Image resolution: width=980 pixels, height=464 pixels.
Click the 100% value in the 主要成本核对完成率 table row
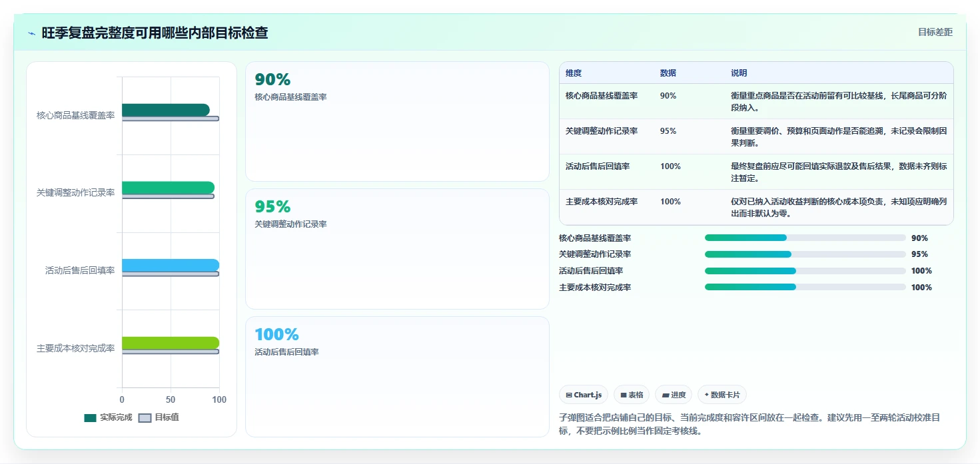pyautogui.click(x=670, y=202)
